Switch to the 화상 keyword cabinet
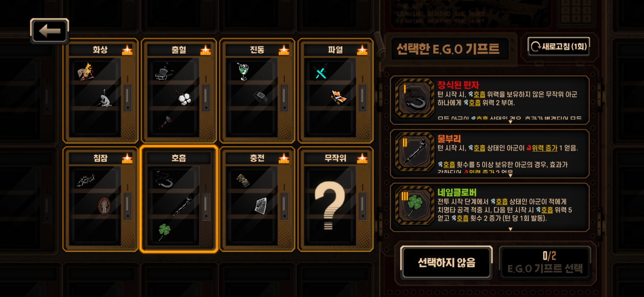This screenshot has width=644, height=297. coord(100,50)
